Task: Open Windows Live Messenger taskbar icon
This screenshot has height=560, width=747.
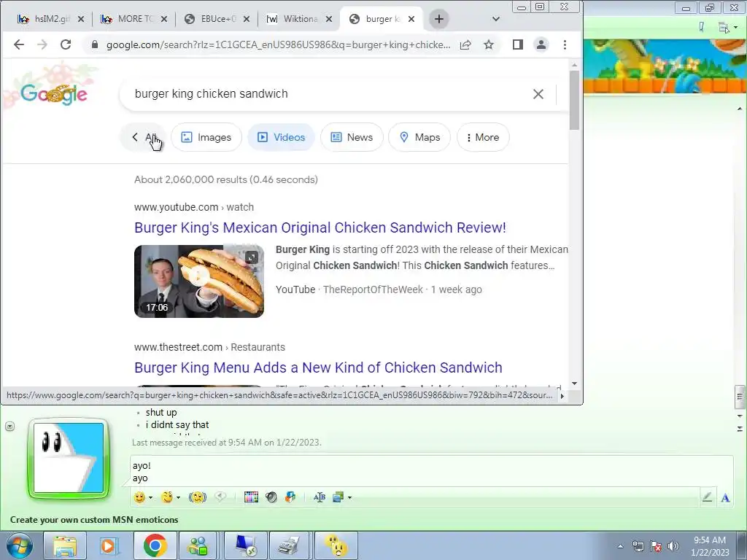Action: coord(197,545)
